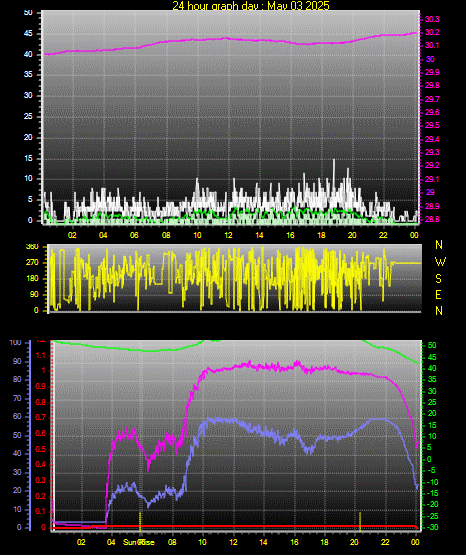The height and width of the screenshot is (555, 466).
Task: Click yellow 360 on the wind direction axis
Action: point(32,247)
